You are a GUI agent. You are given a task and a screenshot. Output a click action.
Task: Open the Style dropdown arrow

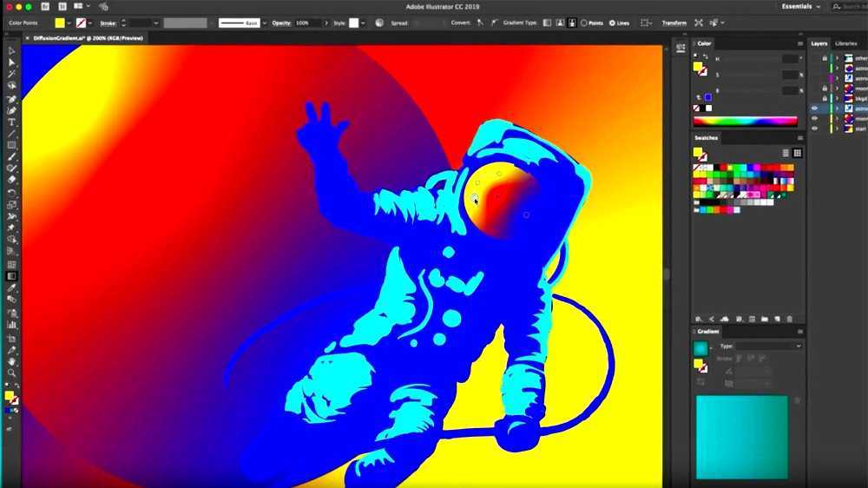(363, 23)
